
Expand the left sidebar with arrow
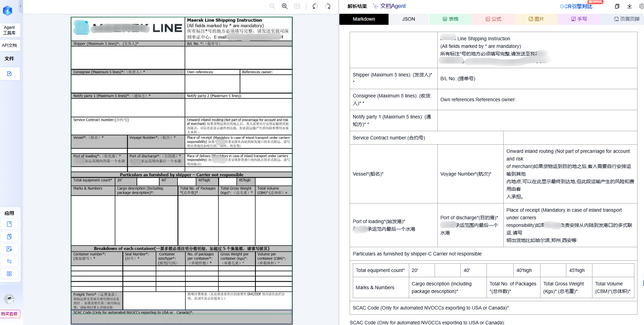point(21,6)
